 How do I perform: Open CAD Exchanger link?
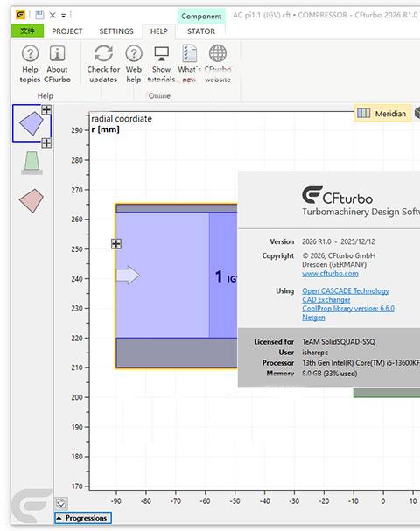[326, 300]
